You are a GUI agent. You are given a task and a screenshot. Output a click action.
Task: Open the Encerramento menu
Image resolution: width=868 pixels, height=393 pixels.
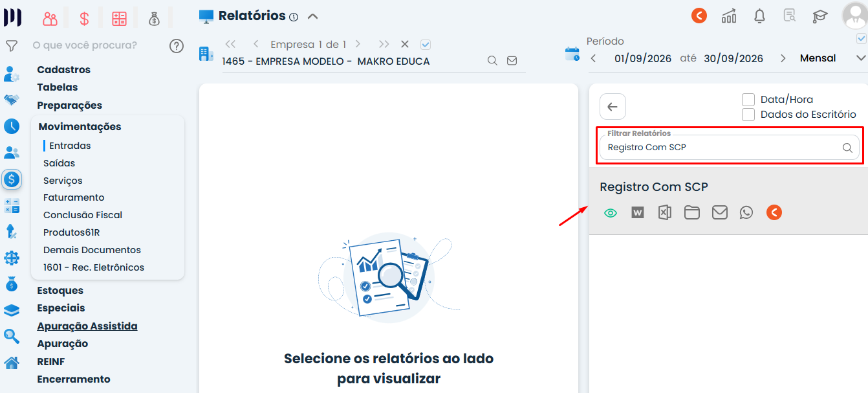click(x=74, y=379)
